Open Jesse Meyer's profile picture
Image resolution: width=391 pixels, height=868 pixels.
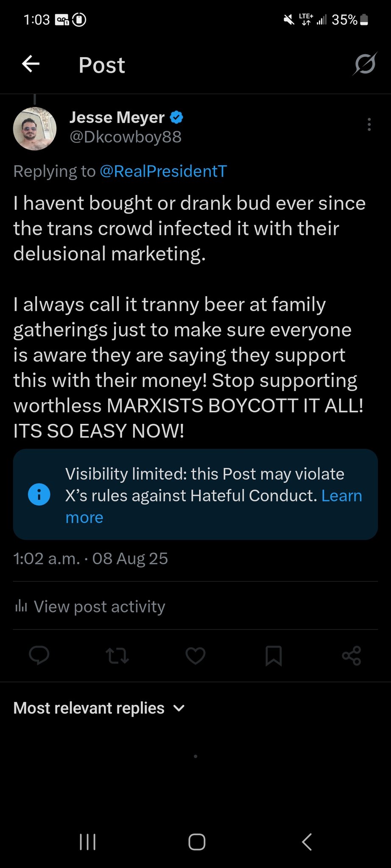[35, 128]
